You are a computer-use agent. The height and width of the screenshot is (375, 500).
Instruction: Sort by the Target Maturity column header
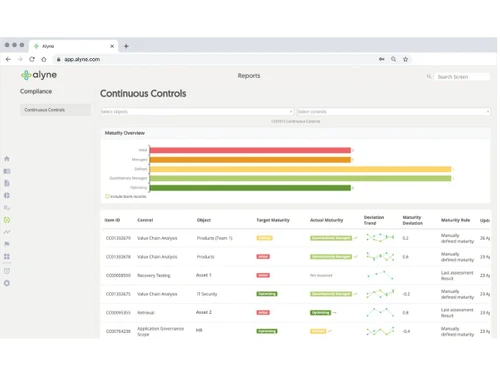[273, 220]
